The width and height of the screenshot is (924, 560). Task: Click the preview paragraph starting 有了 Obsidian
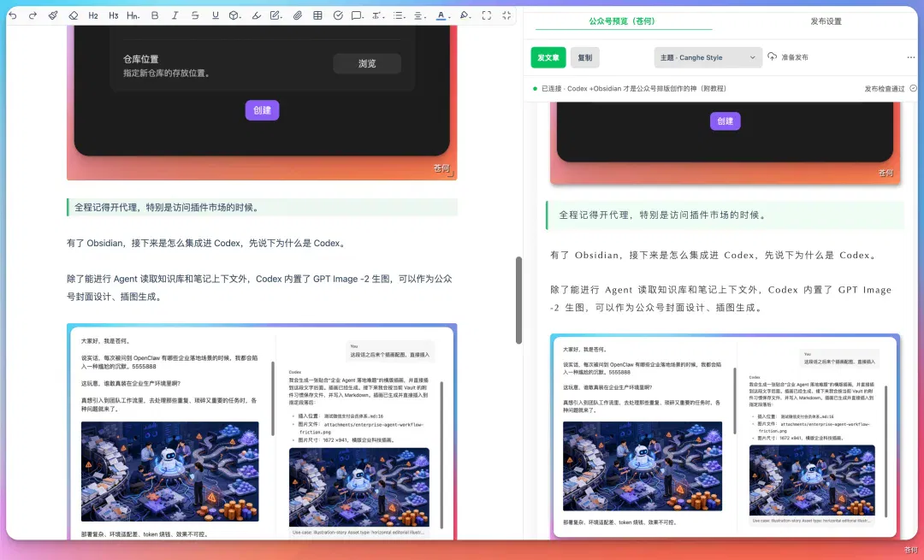coord(714,255)
